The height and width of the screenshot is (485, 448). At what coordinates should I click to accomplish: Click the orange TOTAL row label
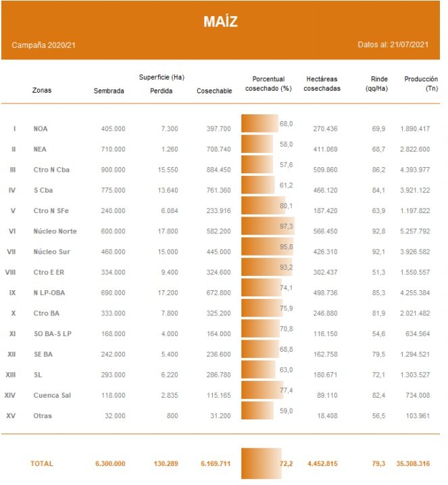point(41,463)
